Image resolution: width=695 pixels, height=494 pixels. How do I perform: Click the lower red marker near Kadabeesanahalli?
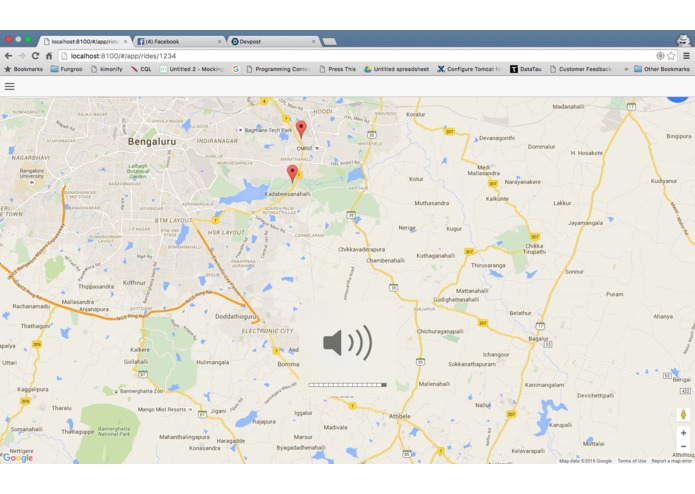coord(292,174)
